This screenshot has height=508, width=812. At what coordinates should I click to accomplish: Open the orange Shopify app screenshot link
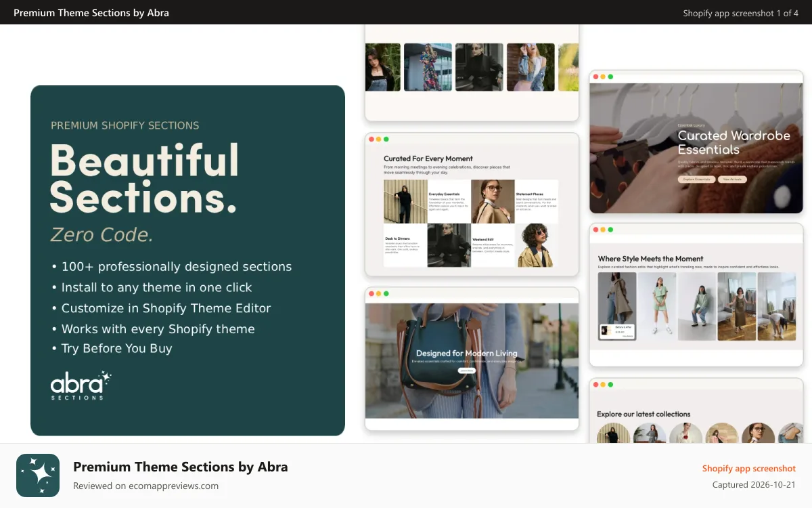coord(748,469)
